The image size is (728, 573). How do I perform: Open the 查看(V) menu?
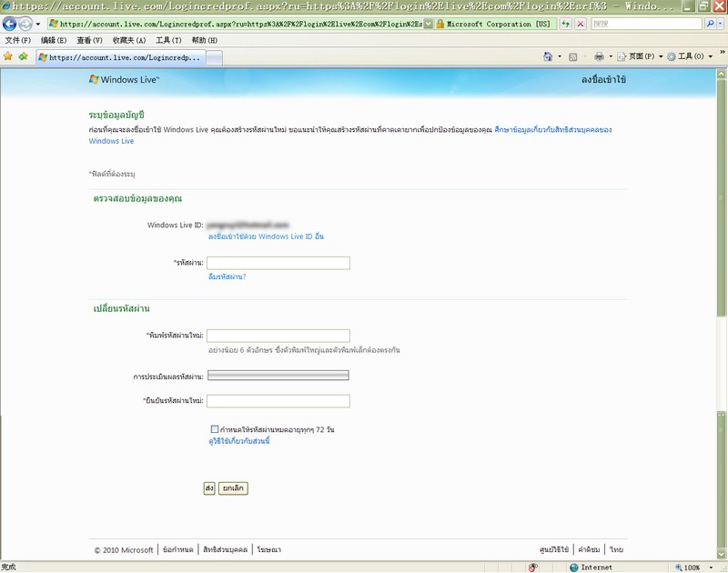pos(89,40)
